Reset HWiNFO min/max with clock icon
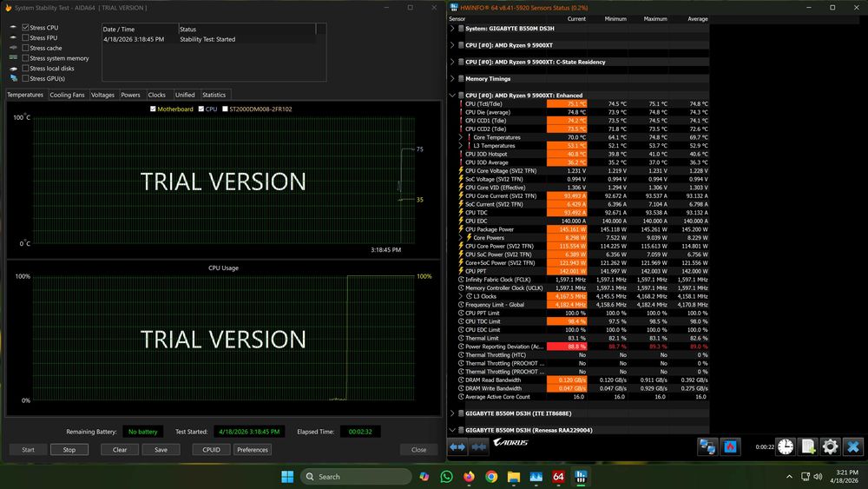The height and width of the screenshot is (489, 868). (786, 446)
